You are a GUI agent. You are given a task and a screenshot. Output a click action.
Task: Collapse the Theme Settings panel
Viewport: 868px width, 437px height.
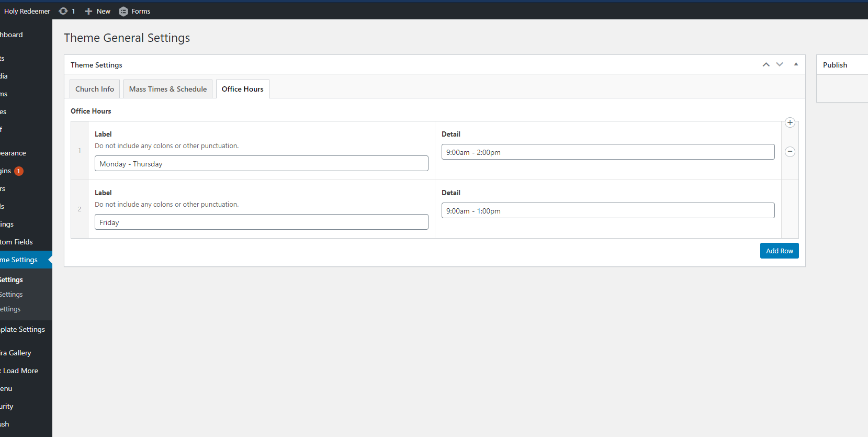point(796,64)
